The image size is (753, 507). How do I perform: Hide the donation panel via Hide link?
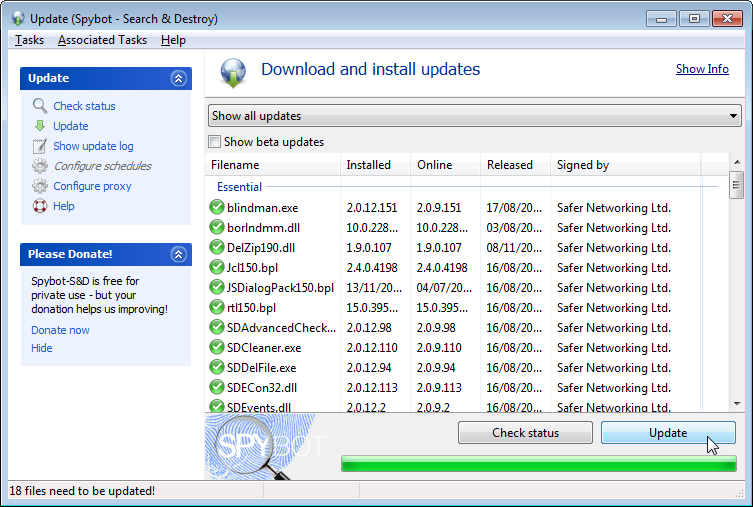click(x=42, y=348)
